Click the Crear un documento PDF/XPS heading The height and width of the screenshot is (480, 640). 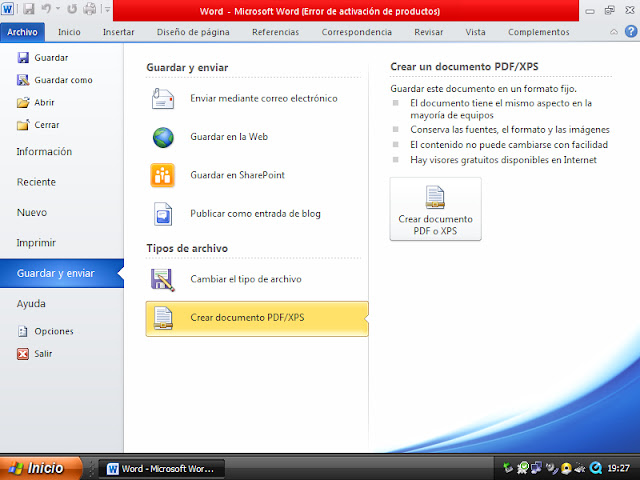tap(464, 67)
